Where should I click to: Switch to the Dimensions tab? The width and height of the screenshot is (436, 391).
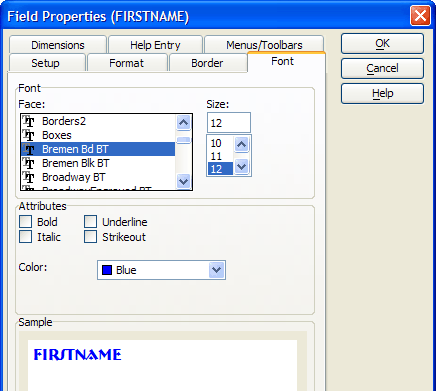tap(58, 45)
